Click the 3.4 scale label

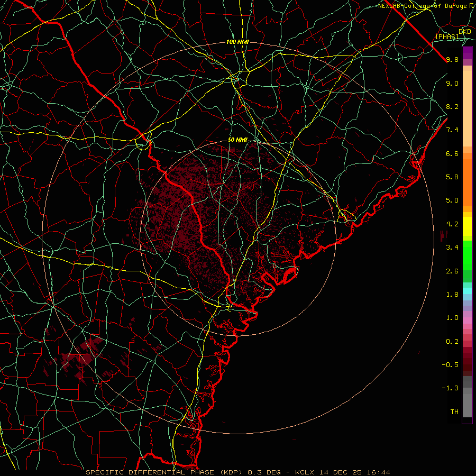click(452, 248)
